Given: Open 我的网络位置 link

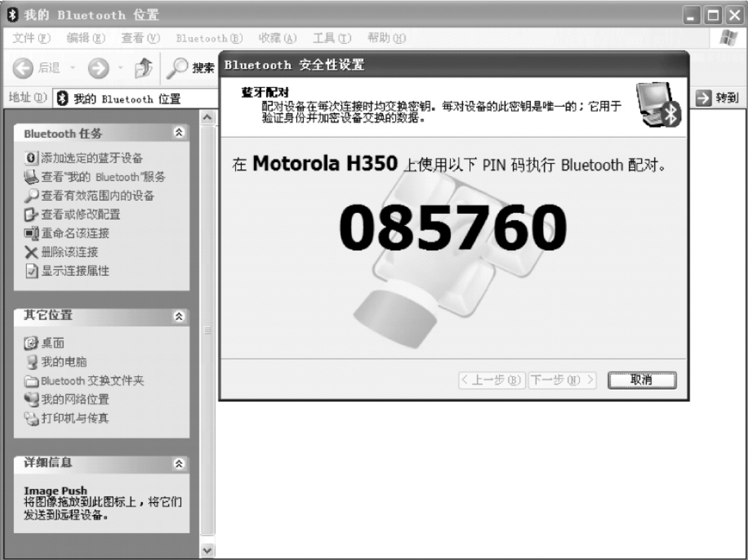Looking at the screenshot, I should coord(76,399).
